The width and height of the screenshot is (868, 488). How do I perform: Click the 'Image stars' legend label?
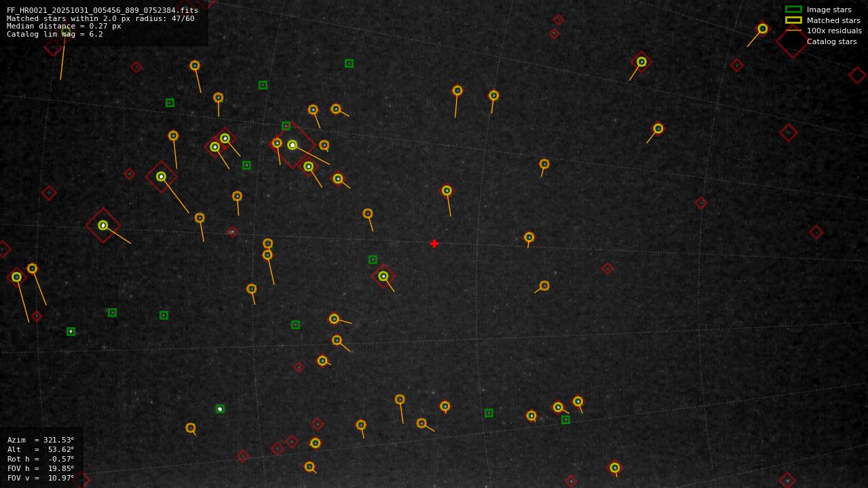(x=829, y=10)
